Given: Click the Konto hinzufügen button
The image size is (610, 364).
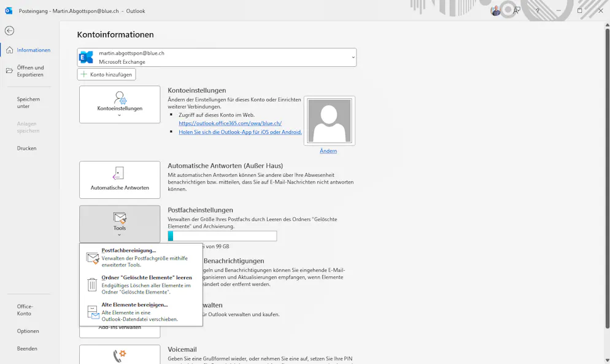Looking at the screenshot, I should pyautogui.click(x=106, y=74).
